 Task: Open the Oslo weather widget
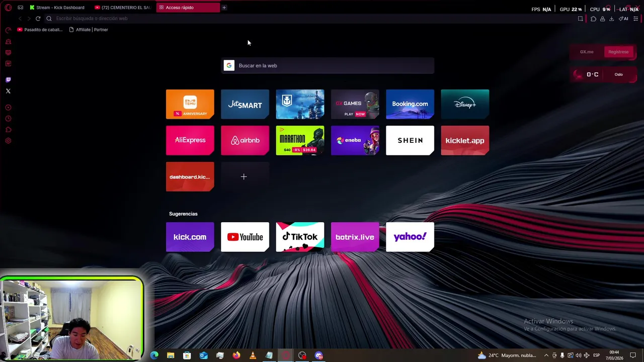pos(604,74)
